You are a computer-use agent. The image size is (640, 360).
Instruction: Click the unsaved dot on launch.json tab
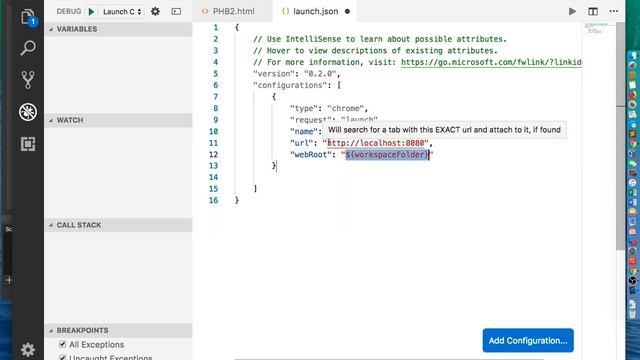347,11
